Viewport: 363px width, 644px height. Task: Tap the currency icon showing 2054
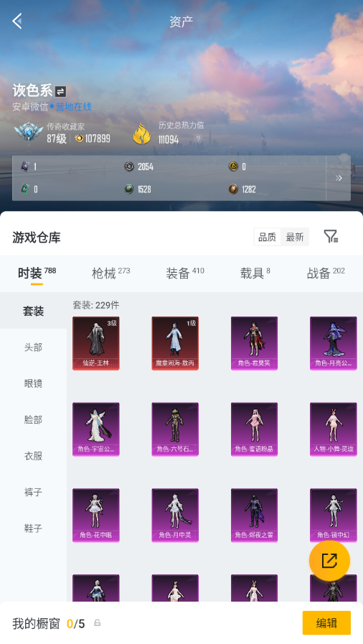[x=129, y=167]
